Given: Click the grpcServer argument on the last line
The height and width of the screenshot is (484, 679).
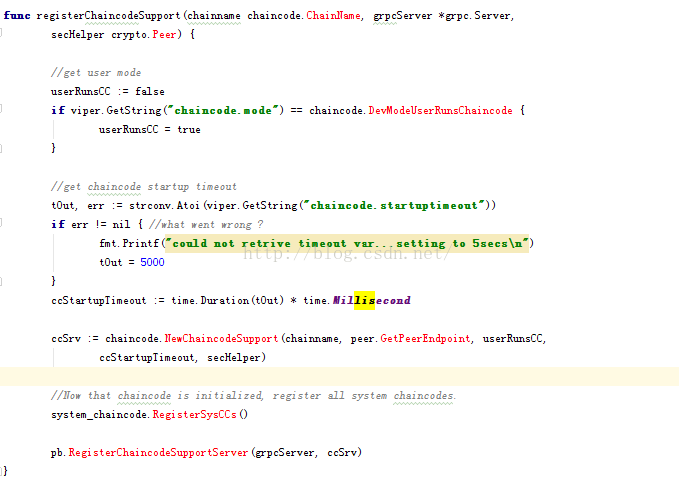Looking at the screenshot, I should (x=285, y=453).
